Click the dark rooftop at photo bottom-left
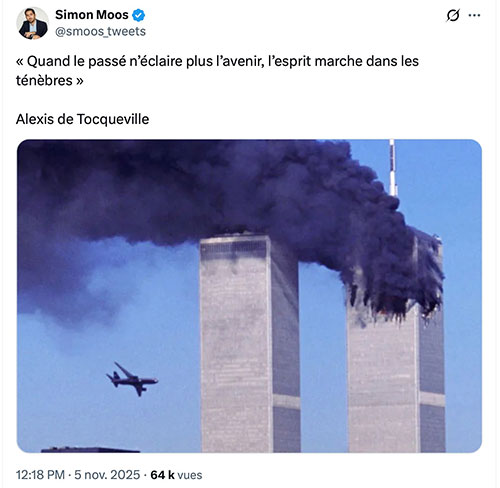This screenshot has height=488, width=500. [90, 449]
